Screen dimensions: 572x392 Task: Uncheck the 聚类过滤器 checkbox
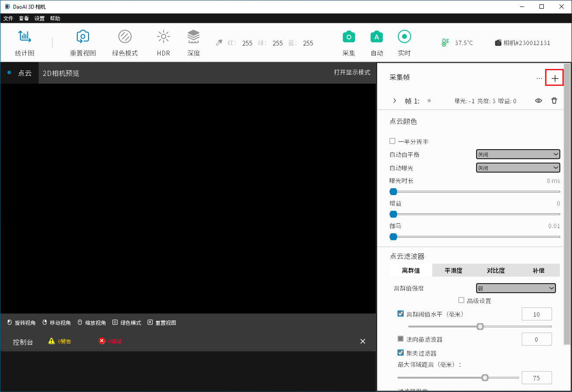[x=401, y=353]
